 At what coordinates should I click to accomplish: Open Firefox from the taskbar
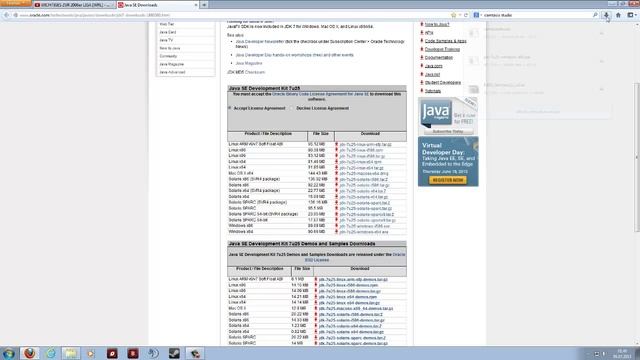pyautogui.click(x=29, y=353)
